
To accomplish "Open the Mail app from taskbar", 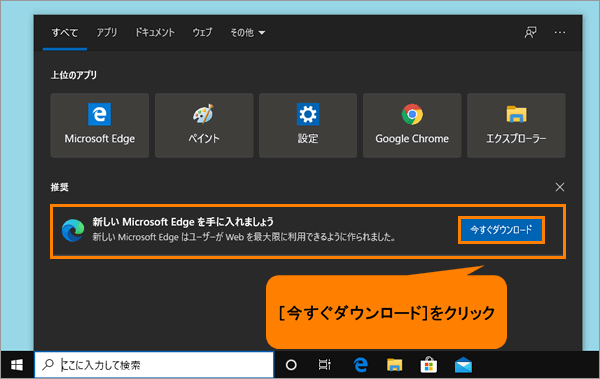I will click(x=463, y=365).
